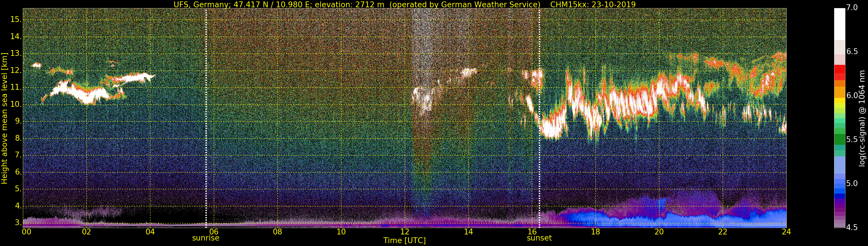Click colorbar tick value '7.0'
Image resolution: width=868 pixels, height=246 pixels.
pyautogui.click(x=852, y=8)
